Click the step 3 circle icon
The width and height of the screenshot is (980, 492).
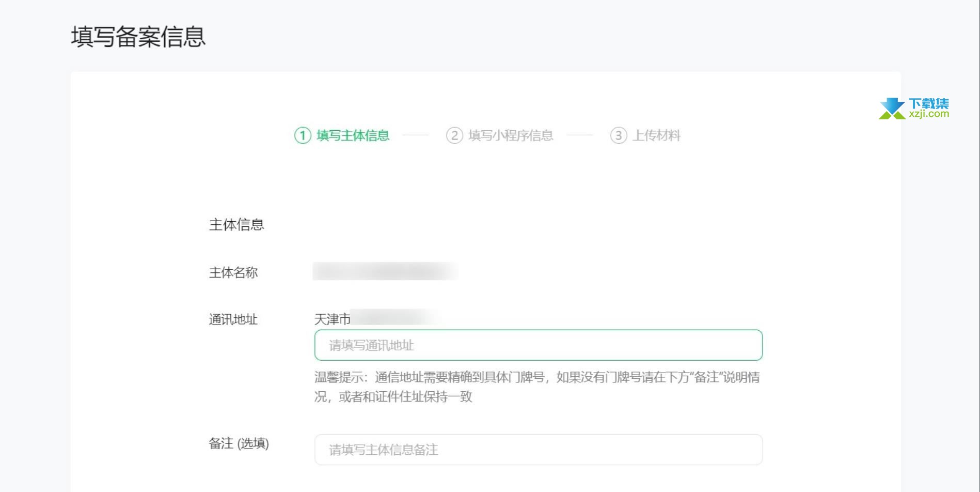point(619,135)
